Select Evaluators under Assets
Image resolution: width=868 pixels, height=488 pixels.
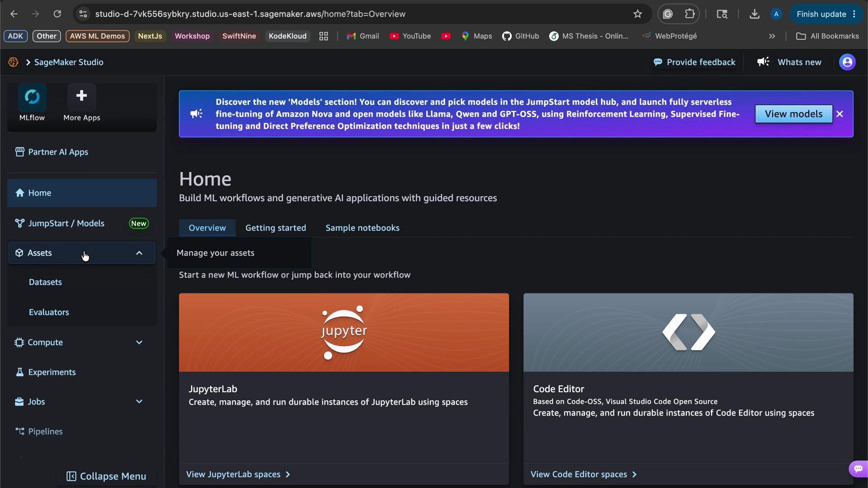(x=49, y=312)
